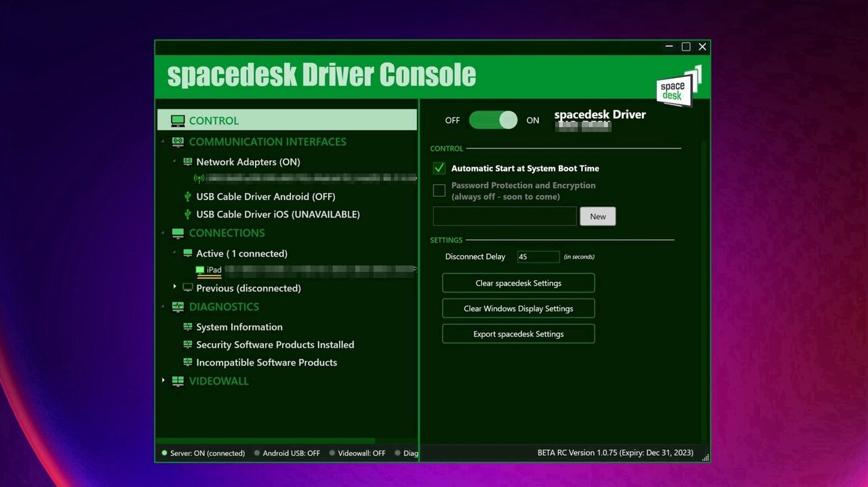The image size is (868, 487).
Task: Maximize the Driver Console window
Action: (x=686, y=47)
